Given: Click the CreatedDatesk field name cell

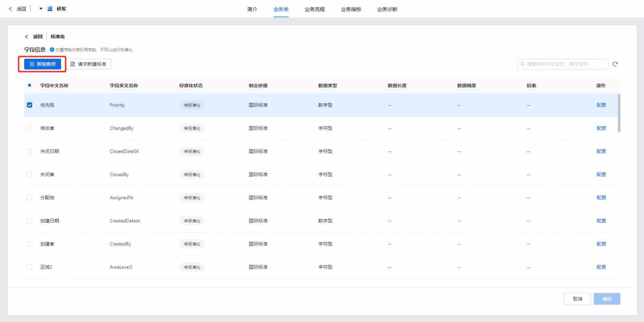Looking at the screenshot, I should click(125, 221).
